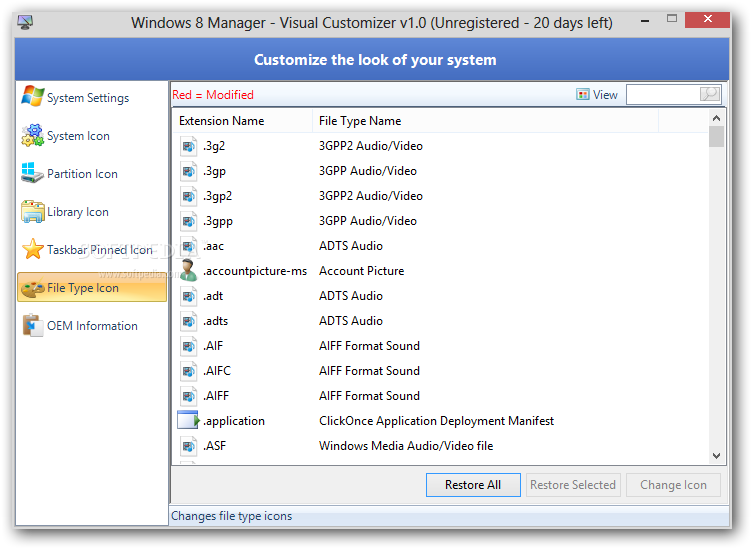Viewport: 752px width, 549px height.
Task: Select the ".3gpp" extension name
Action: point(218,221)
